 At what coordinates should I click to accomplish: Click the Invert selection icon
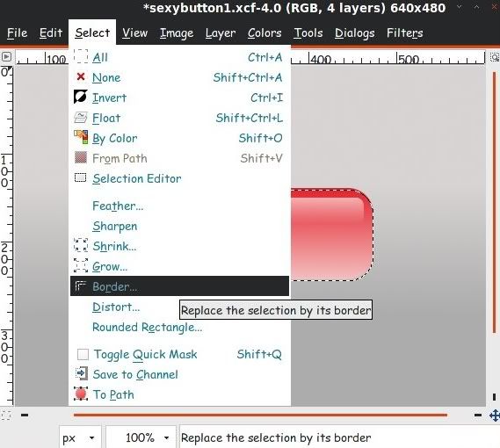[80, 97]
